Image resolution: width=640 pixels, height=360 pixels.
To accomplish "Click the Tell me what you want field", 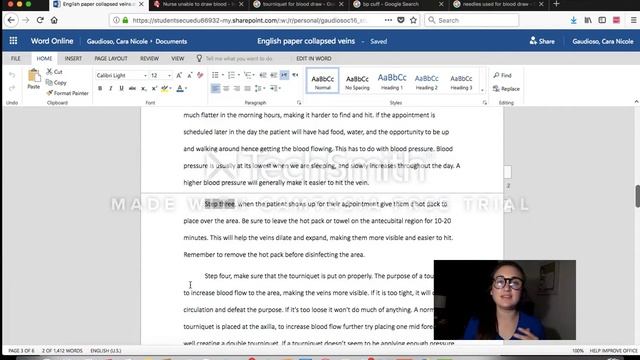I will (x=239, y=58).
